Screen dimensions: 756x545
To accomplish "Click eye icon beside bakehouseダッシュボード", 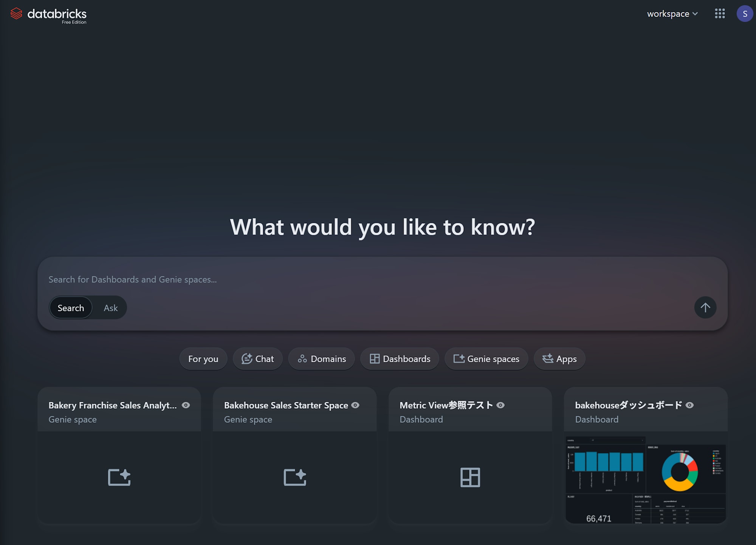I will pyautogui.click(x=689, y=405).
